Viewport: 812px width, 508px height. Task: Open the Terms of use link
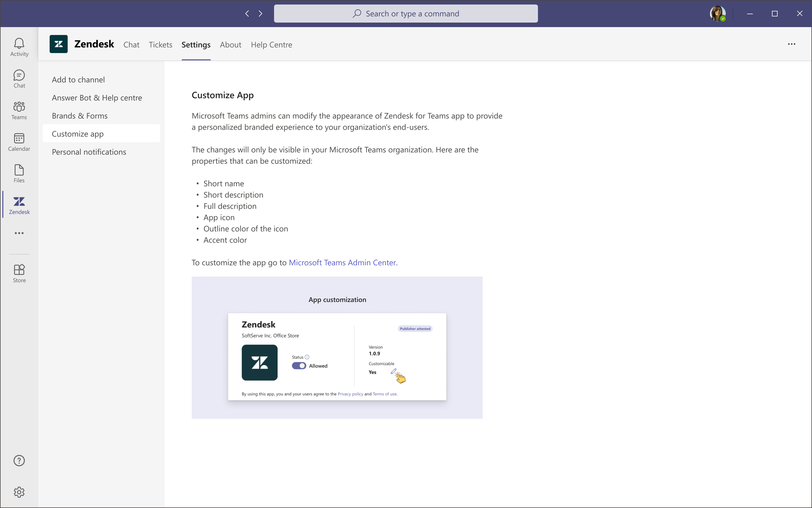pos(385,394)
